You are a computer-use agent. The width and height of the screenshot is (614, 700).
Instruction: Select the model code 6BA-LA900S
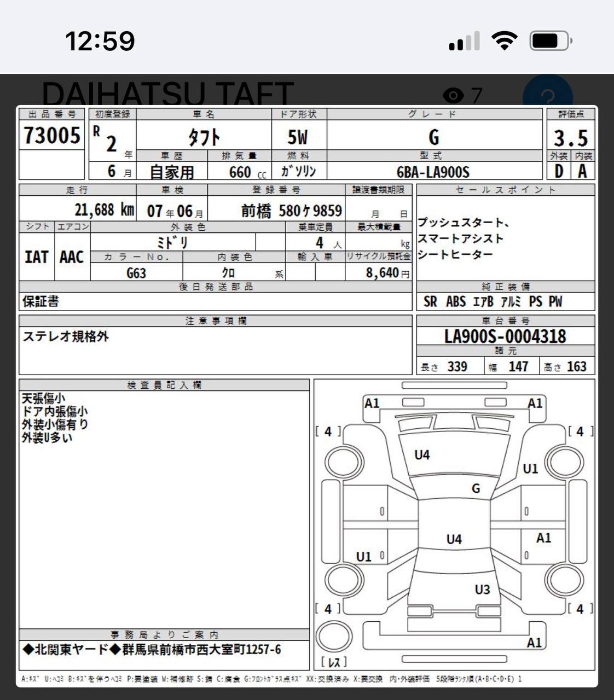point(433,172)
